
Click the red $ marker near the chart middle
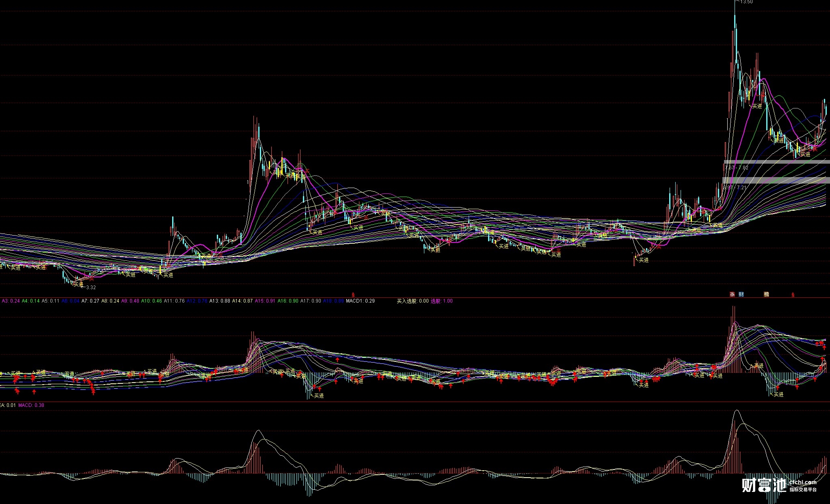pos(353,295)
